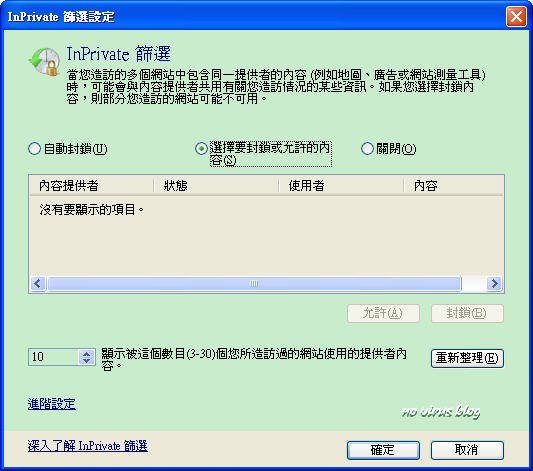Open the 深入了解 InPrivate 篩選 link
This screenshot has width=533, height=471.
88,446
